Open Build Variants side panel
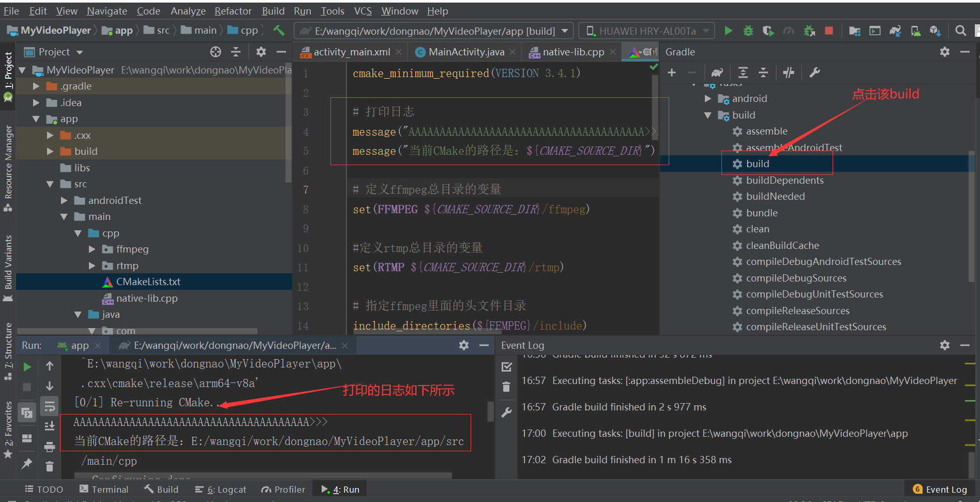 click(8, 268)
